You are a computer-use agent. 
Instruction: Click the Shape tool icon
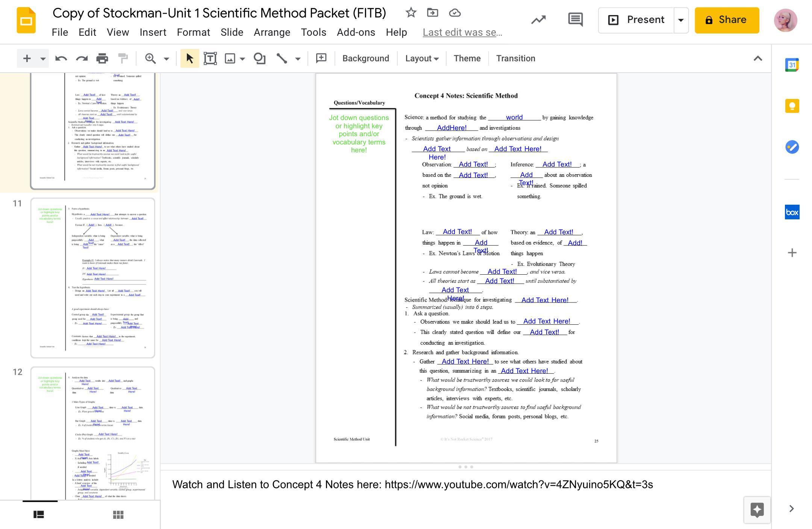[x=259, y=58]
